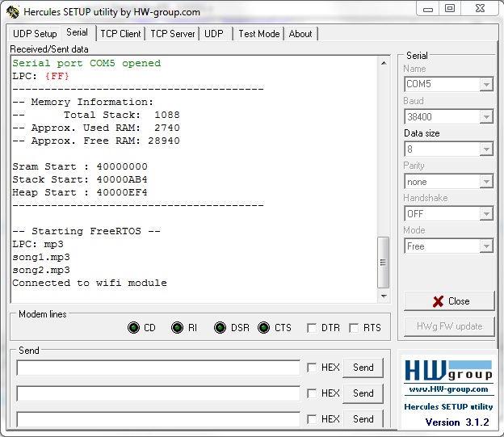Close the serial port with Close button
504x437 pixels.
tap(449, 301)
